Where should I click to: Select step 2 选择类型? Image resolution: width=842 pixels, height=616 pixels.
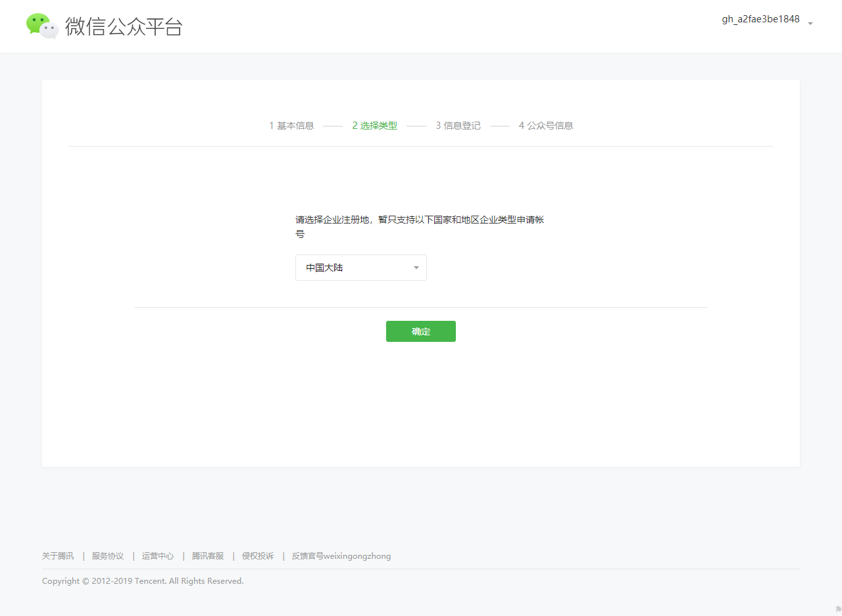[x=374, y=126]
